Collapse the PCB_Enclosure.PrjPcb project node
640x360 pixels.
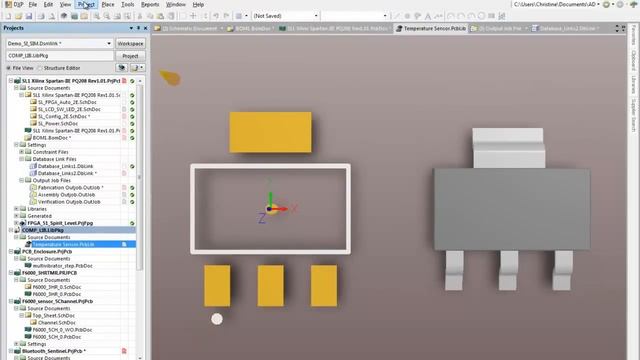coord(11,251)
